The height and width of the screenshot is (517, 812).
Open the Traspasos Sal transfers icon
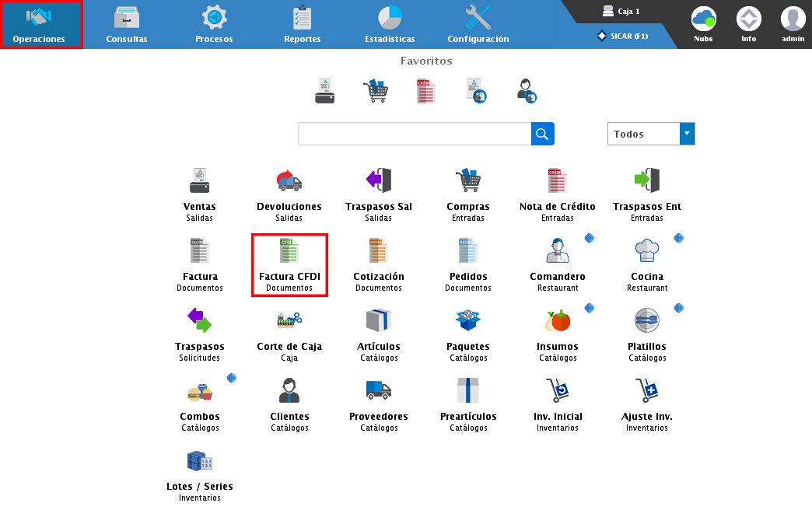[x=378, y=183]
